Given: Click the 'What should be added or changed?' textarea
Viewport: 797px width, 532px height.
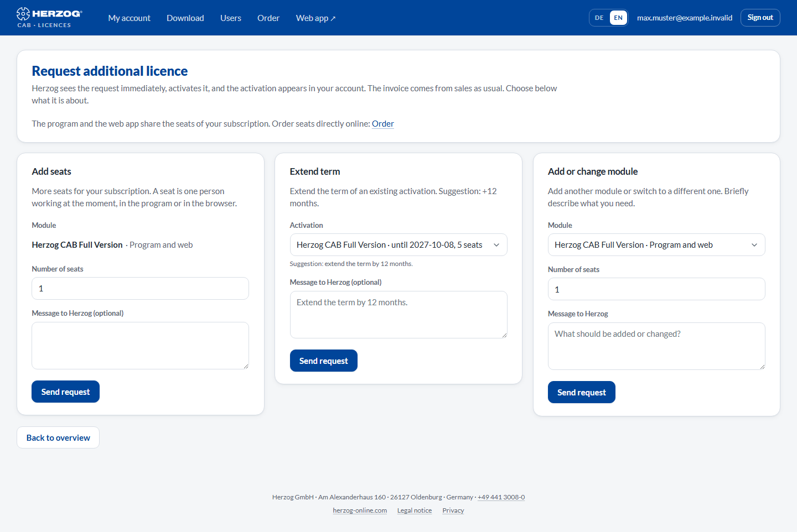Looking at the screenshot, I should coord(656,346).
